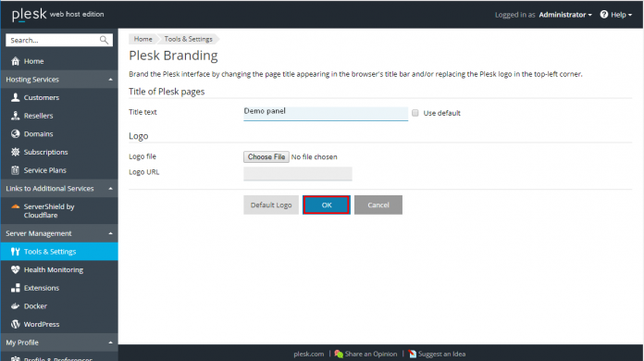
Task: Go to Tools & Settings breadcrumb
Action: tap(189, 39)
